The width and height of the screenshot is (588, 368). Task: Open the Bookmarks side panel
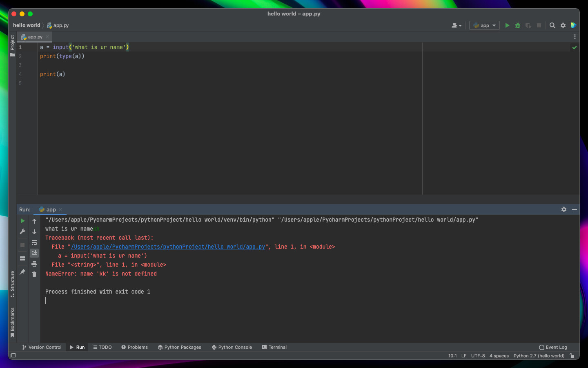point(12,322)
